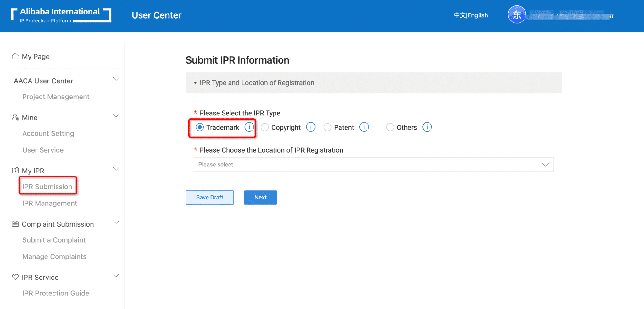
Task: Click the user avatar in the top bar
Action: tap(517, 14)
